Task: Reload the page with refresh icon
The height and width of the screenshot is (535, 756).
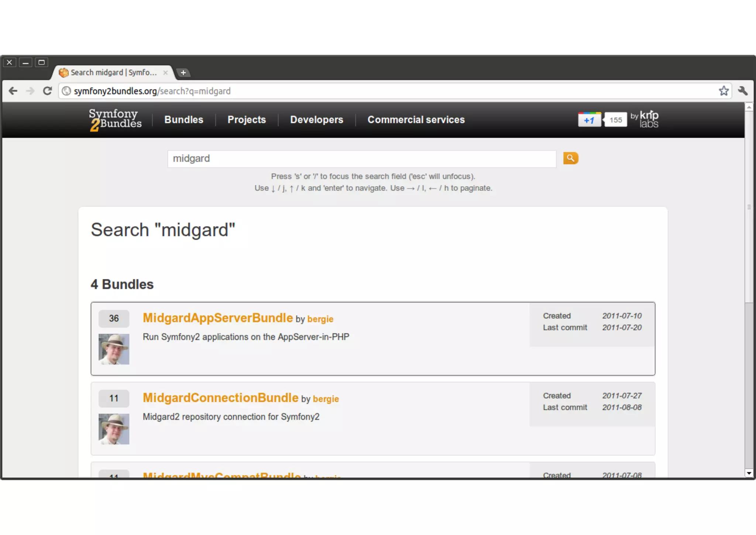Action: (47, 91)
